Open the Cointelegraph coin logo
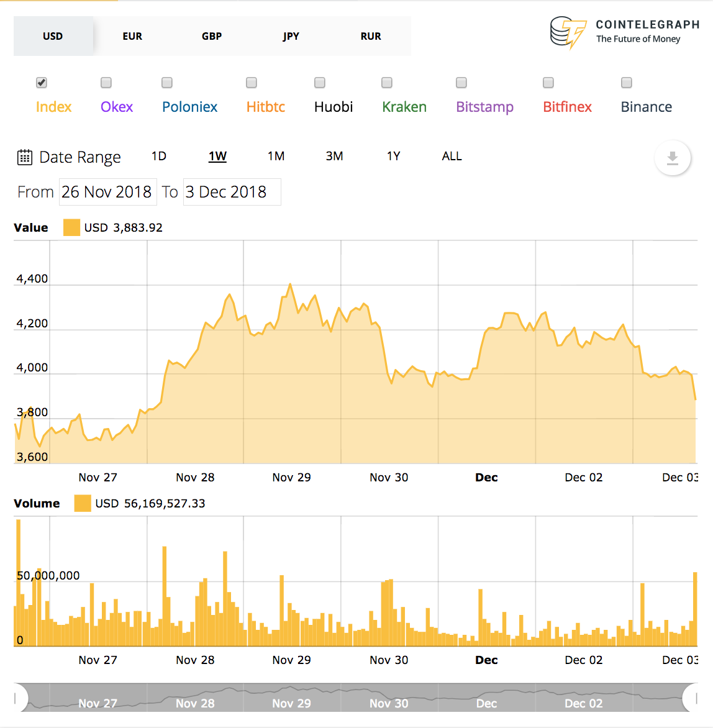The width and height of the screenshot is (713, 728). 568,32
